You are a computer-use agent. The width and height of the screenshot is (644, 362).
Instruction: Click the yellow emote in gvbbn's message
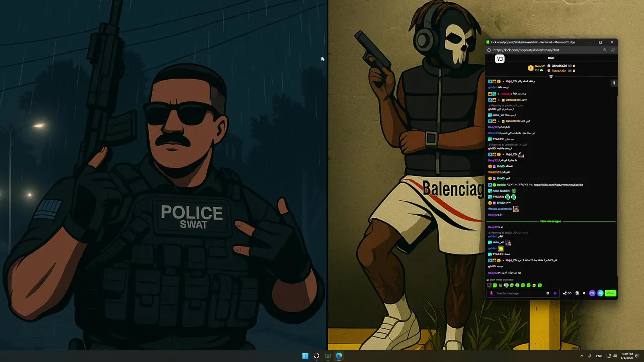[x=501, y=248]
